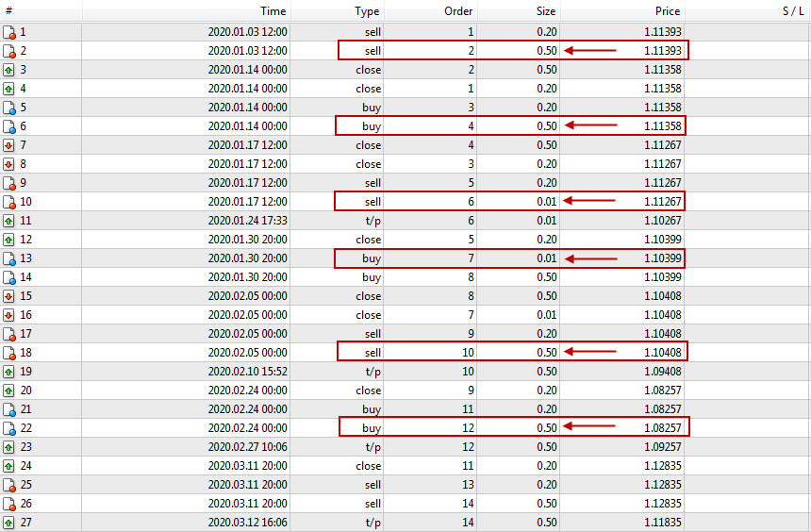
Task: Click the Size column header
Action: tap(546, 11)
